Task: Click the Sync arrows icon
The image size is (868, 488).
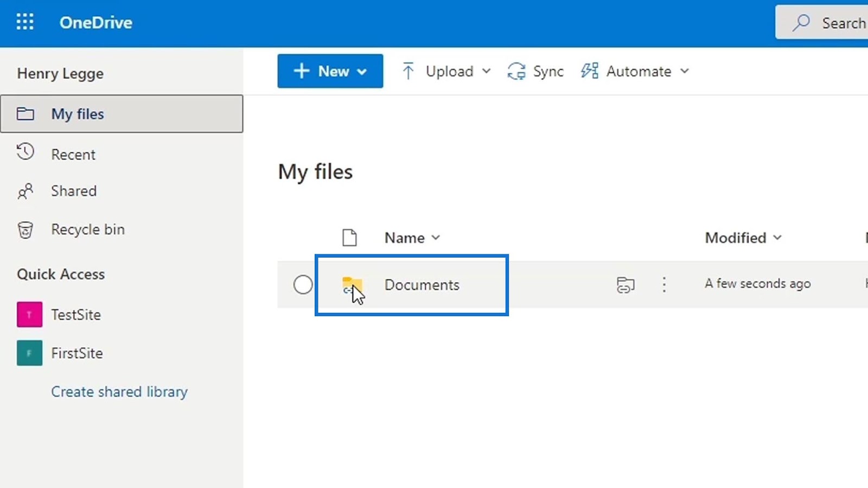Action: point(516,71)
